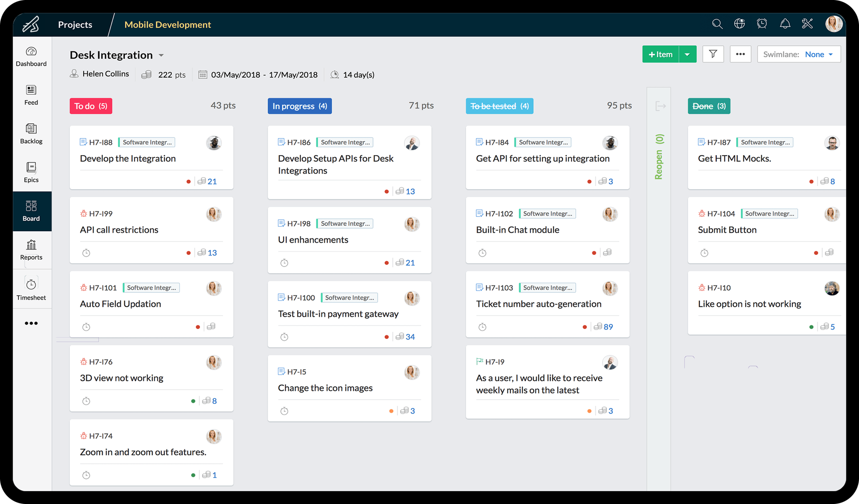Open the Projects breadcrumb link
Viewport: 859px width, 504px height.
(x=75, y=25)
